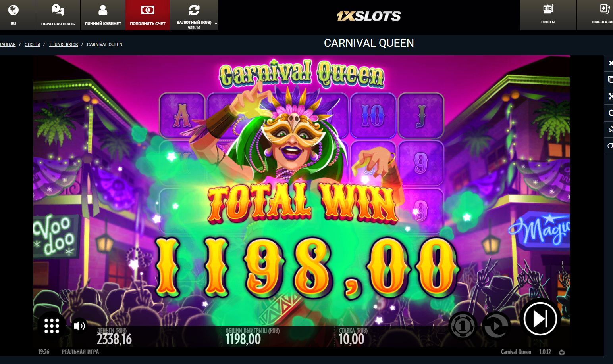Reload the game with refresh icon
Image resolution: width=613 pixels, height=364 pixels.
click(x=610, y=113)
